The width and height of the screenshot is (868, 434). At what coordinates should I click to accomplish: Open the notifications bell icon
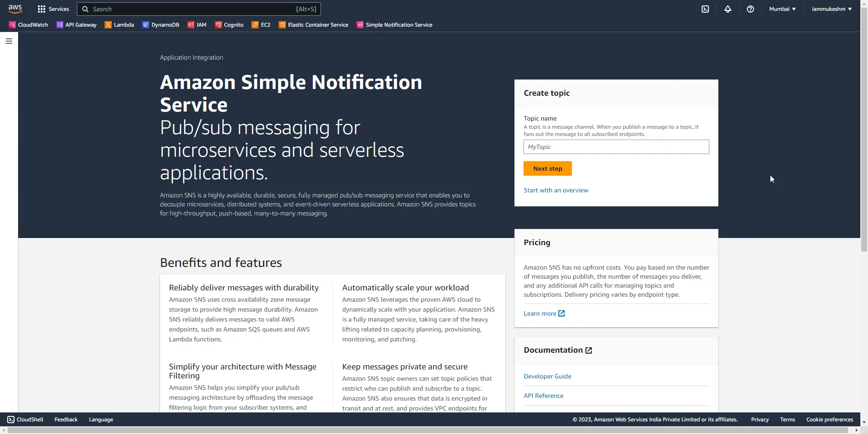[728, 9]
